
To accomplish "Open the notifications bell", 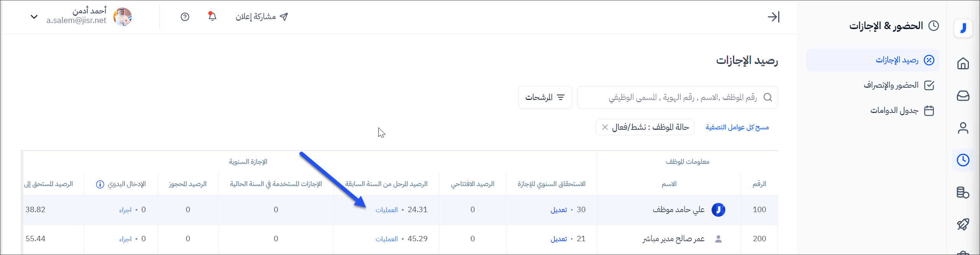I will point(212,16).
